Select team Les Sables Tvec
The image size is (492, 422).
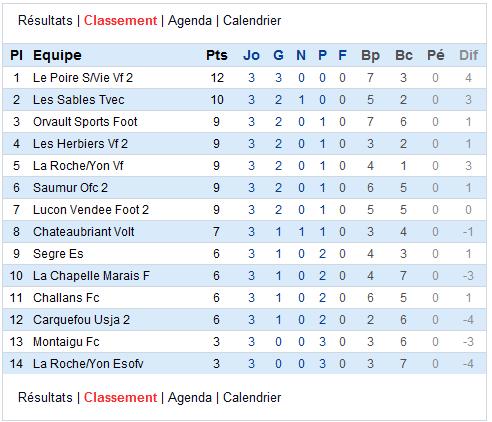[79, 100]
